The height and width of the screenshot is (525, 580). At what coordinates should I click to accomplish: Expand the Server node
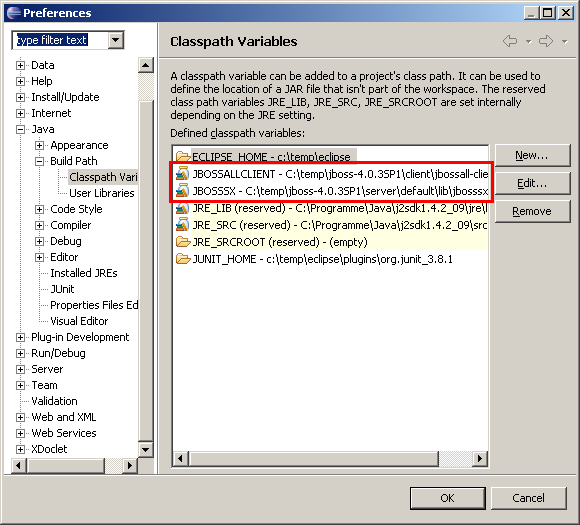coord(20,369)
